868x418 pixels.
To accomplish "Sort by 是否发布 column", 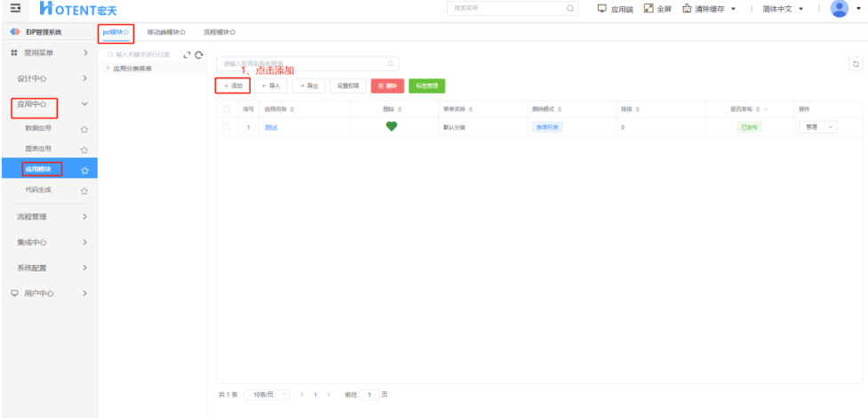I will point(758,109).
